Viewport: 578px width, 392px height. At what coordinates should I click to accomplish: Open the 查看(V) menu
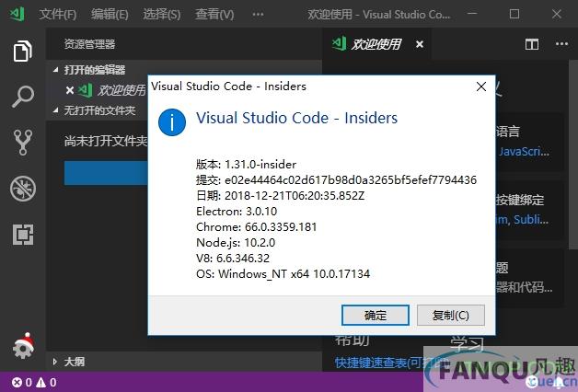pos(214,15)
